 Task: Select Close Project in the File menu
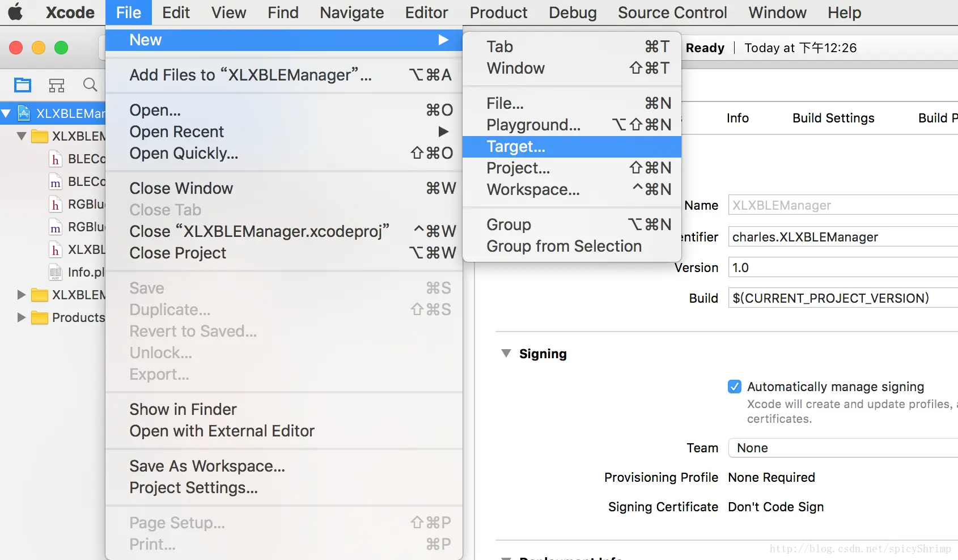coord(284,253)
